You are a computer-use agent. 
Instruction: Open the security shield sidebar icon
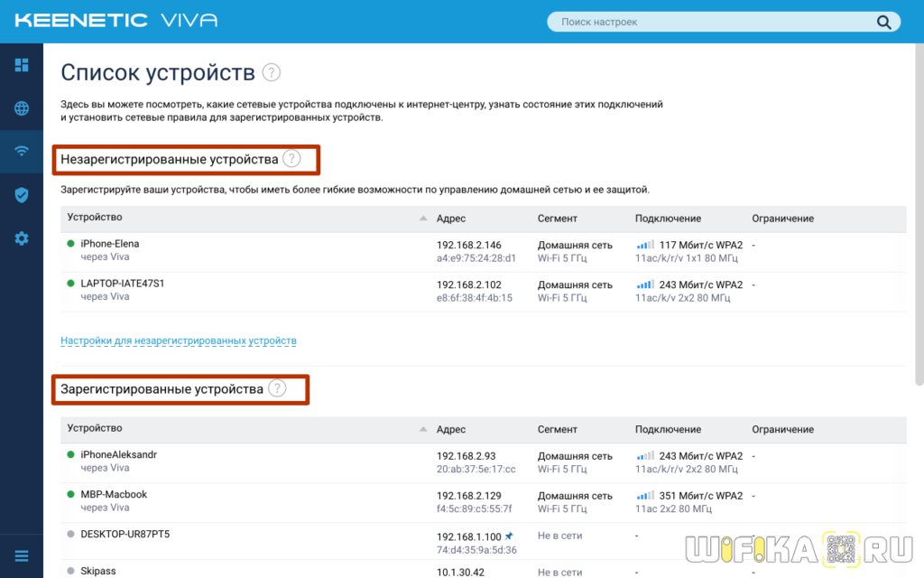[22, 195]
